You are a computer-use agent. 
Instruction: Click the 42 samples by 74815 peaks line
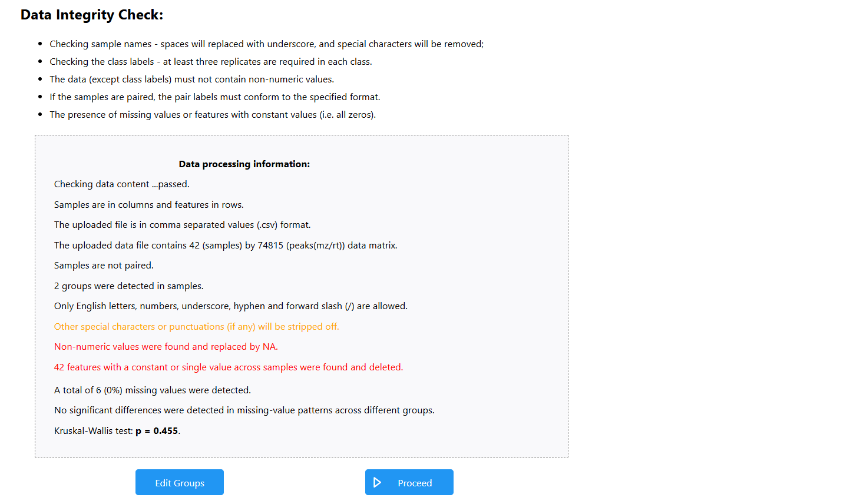(226, 246)
